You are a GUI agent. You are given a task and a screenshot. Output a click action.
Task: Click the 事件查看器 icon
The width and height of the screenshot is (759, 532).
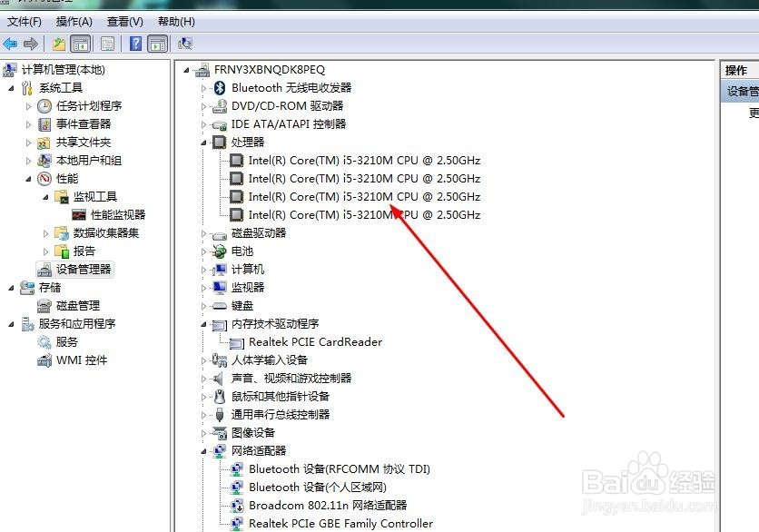click(x=44, y=124)
